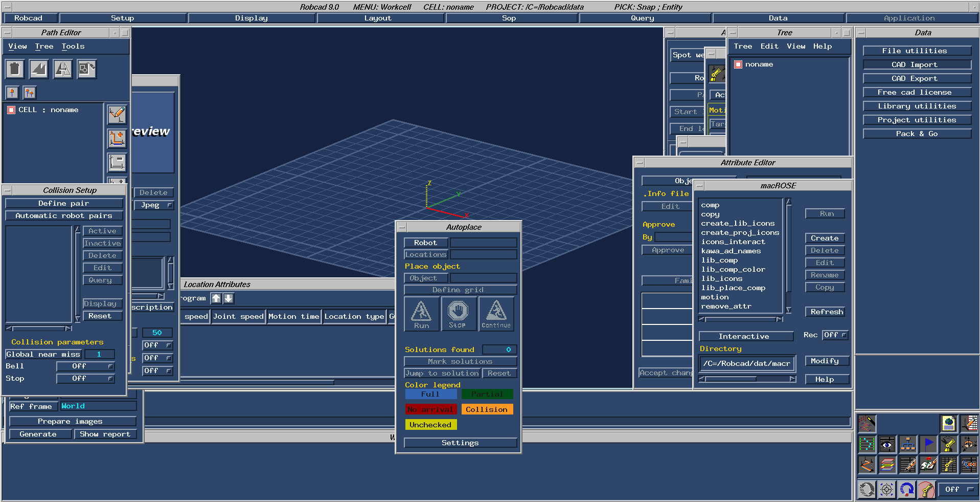
Task: Click the pencil with table icon in toolbox
Action: click(x=969, y=423)
